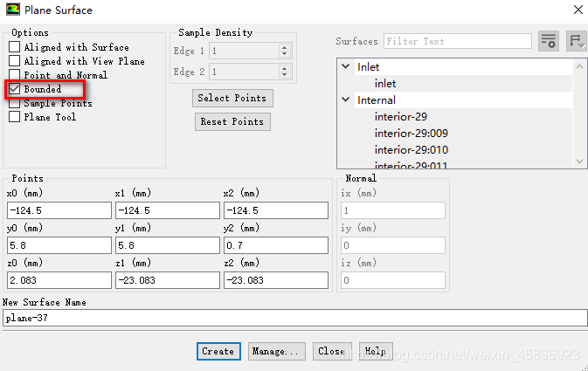
Task: Select the inlet surface item
Action: [x=385, y=84]
